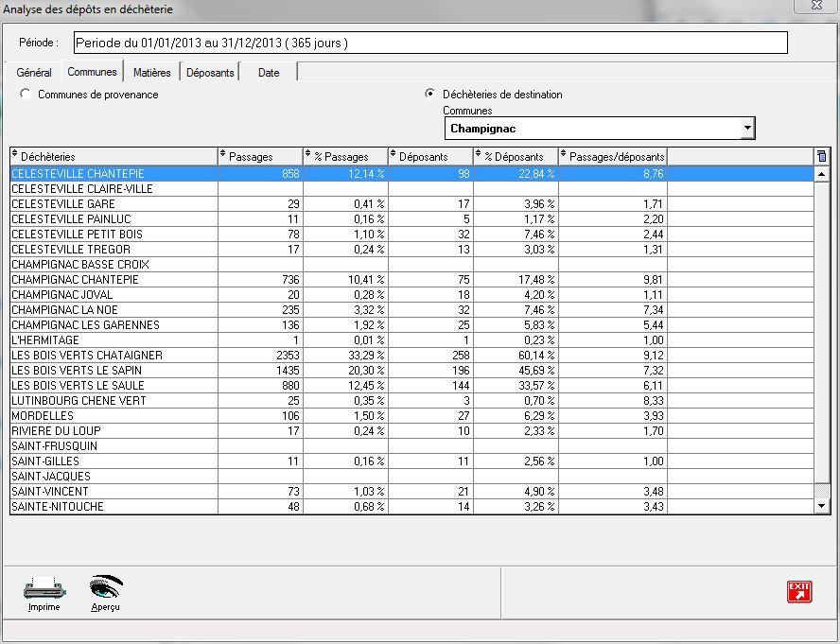Sort by Déposants column header
The height and width of the screenshot is (644, 840).
pyautogui.click(x=430, y=156)
